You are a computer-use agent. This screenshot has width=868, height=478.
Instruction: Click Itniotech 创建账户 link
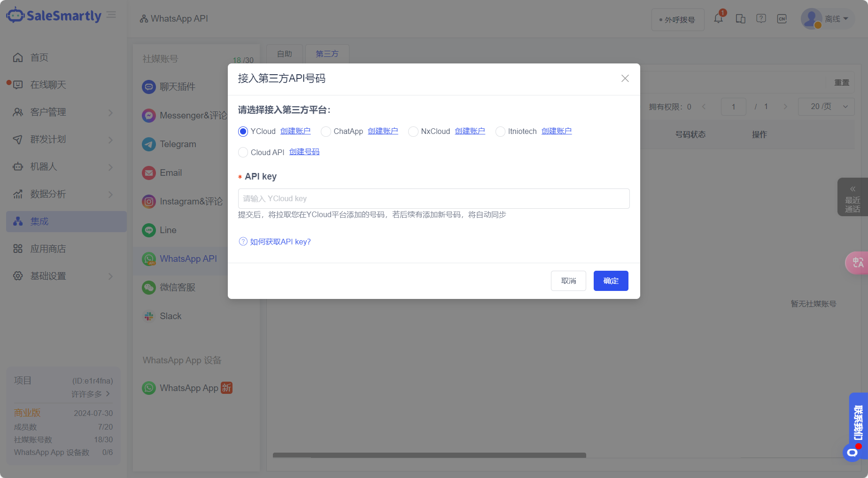pos(557,131)
